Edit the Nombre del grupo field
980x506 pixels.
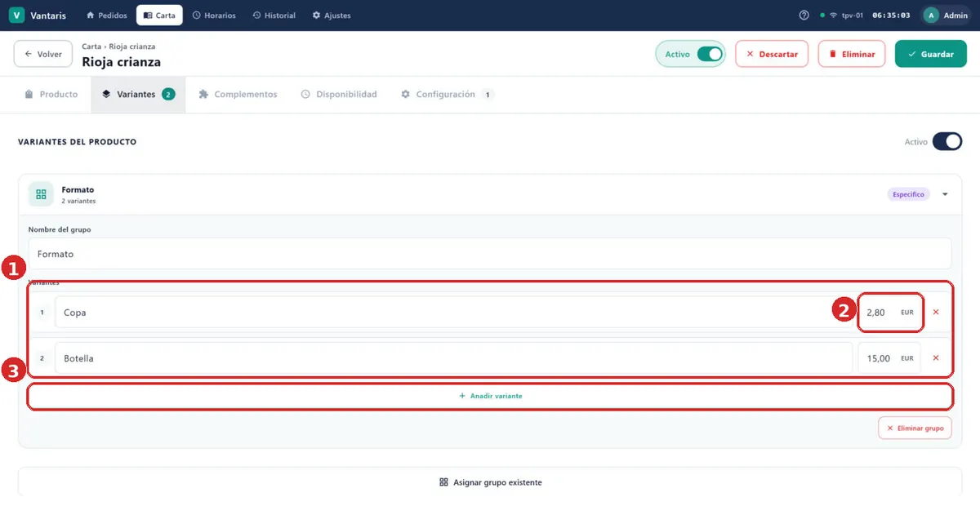coord(490,254)
